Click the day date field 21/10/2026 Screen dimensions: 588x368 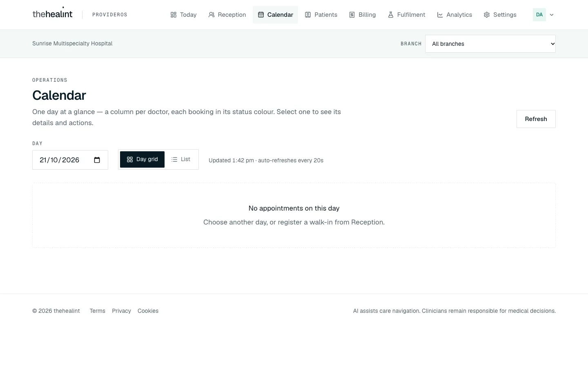[x=70, y=160]
